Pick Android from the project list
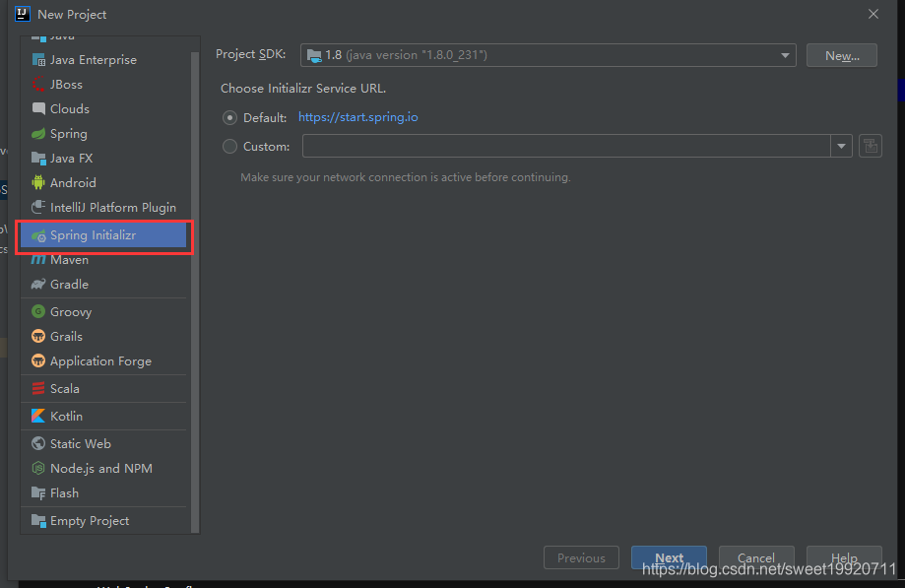The width and height of the screenshot is (905, 588). (x=103, y=183)
